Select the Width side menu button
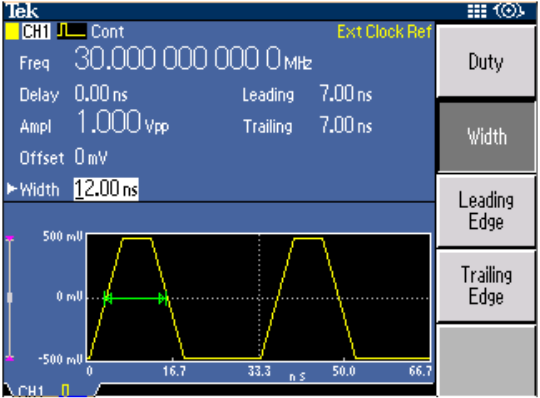The height and width of the screenshot is (398, 540). coord(487,136)
